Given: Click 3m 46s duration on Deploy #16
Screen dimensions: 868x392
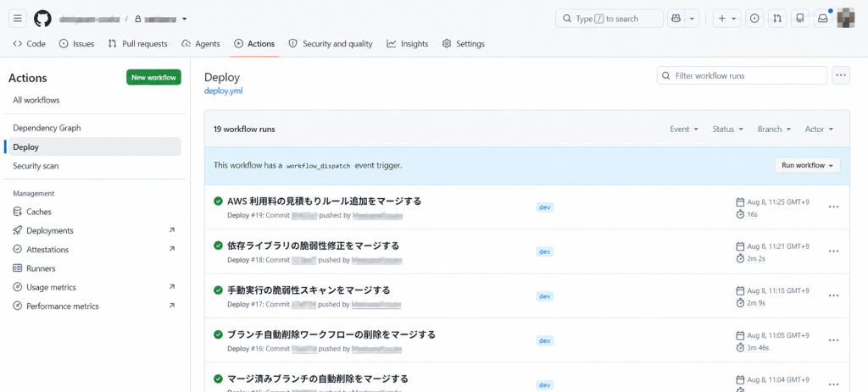Looking at the screenshot, I should click(x=758, y=348).
